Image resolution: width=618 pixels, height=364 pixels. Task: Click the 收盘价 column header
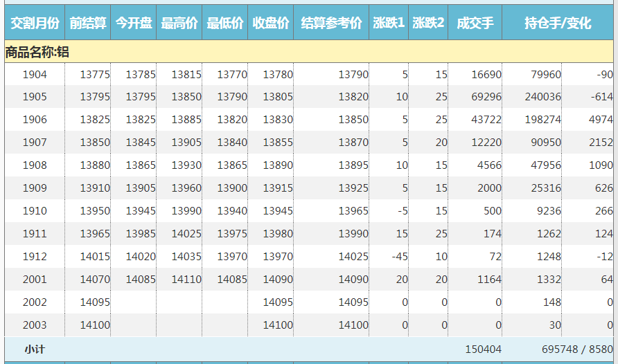[271, 24]
